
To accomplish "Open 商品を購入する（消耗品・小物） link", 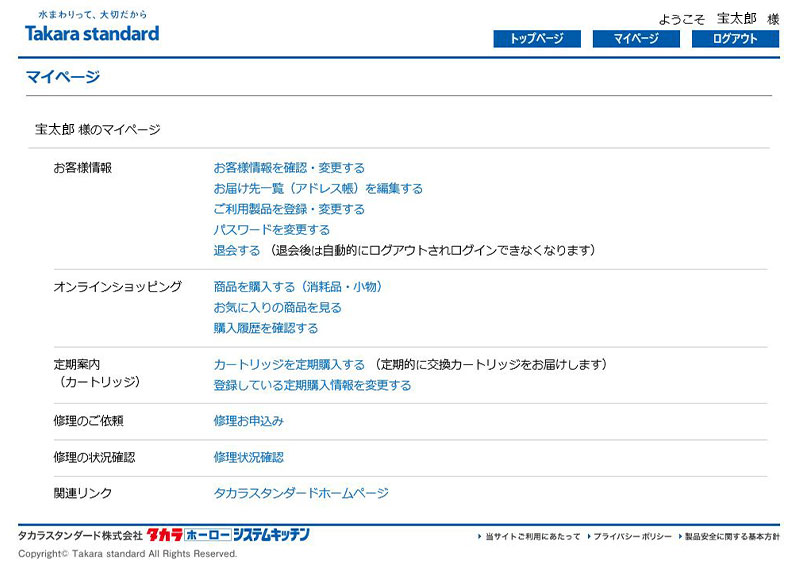I will tap(297, 287).
